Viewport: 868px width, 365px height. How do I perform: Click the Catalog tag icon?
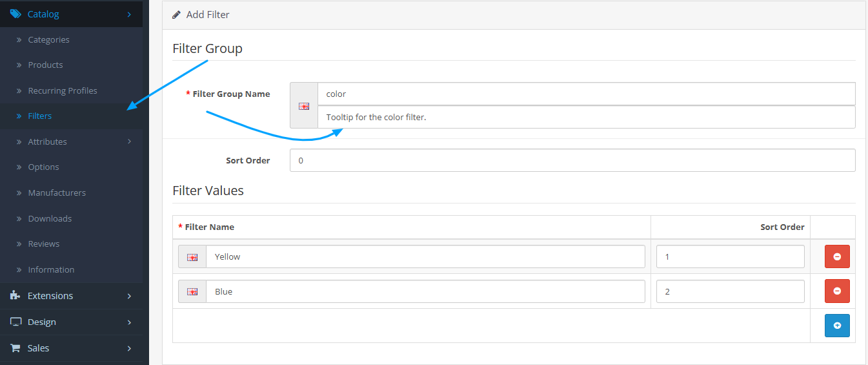pyautogui.click(x=15, y=14)
